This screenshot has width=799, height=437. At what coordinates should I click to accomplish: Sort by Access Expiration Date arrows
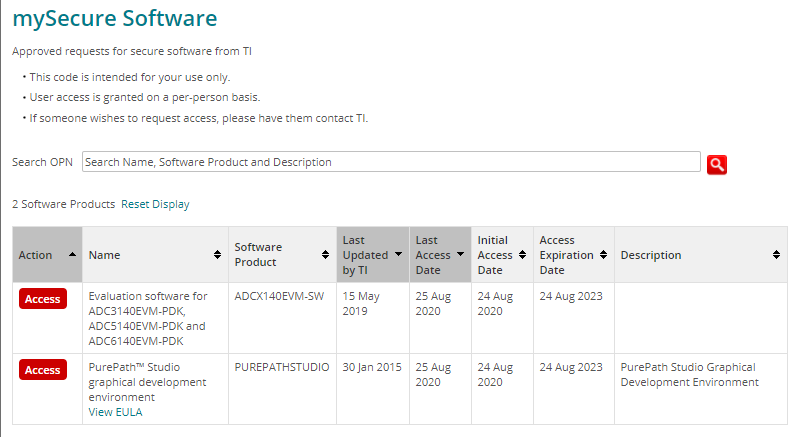click(x=603, y=255)
